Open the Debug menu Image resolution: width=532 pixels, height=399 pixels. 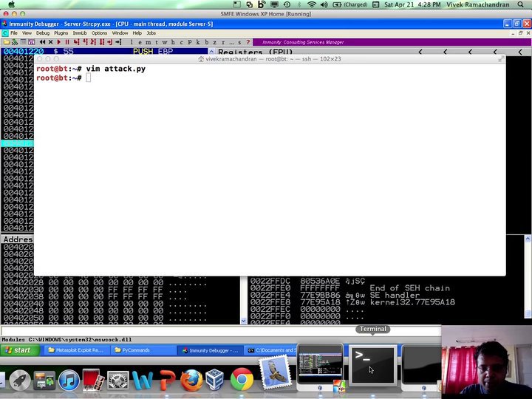[43, 33]
